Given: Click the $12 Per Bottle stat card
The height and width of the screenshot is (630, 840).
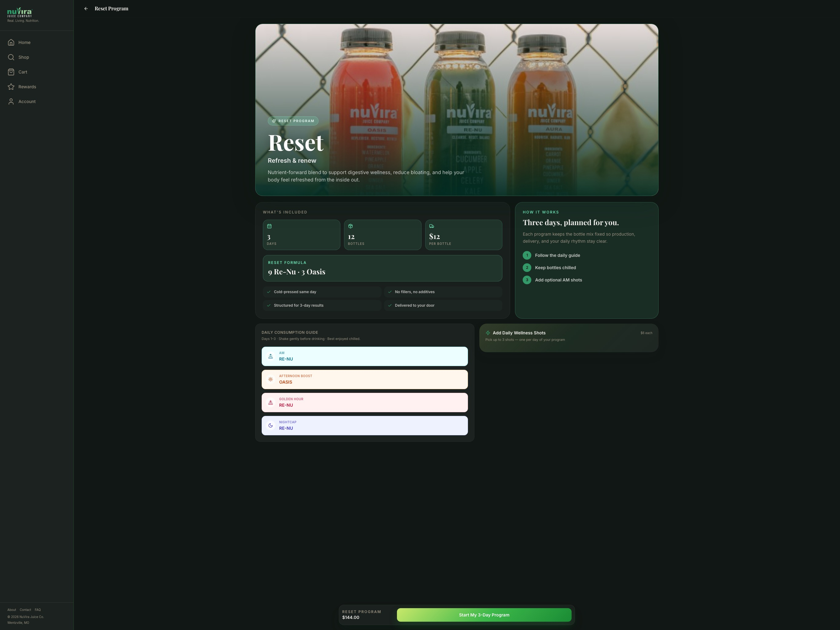Looking at the screenshot, I should point(464,235).
